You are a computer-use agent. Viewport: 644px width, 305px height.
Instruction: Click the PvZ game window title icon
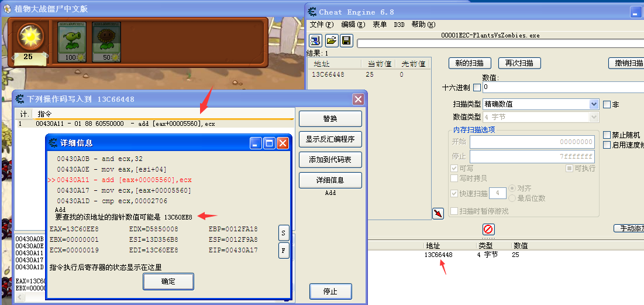pos(7,8)
